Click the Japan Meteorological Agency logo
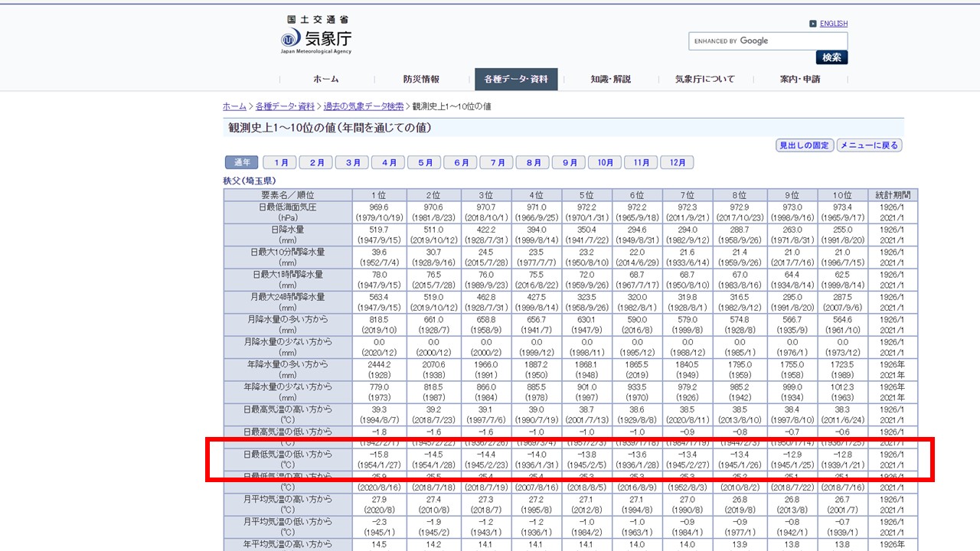This screenshot has width=980, height=551. click(316, 36)
